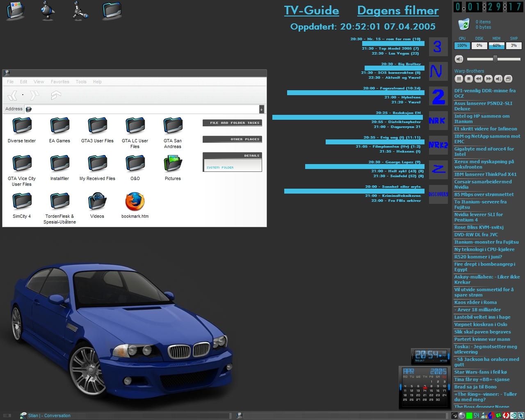Viewport: 525px width, 420px height.
Task: Open the GTA Vice City User Files folder
Action: (x=22, y=171)
